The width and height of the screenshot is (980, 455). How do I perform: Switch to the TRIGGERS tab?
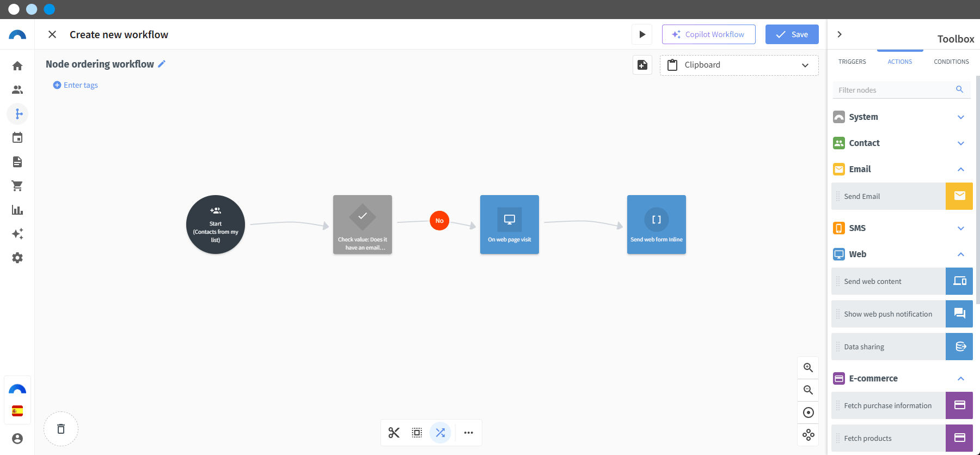[x=852, y=62]
